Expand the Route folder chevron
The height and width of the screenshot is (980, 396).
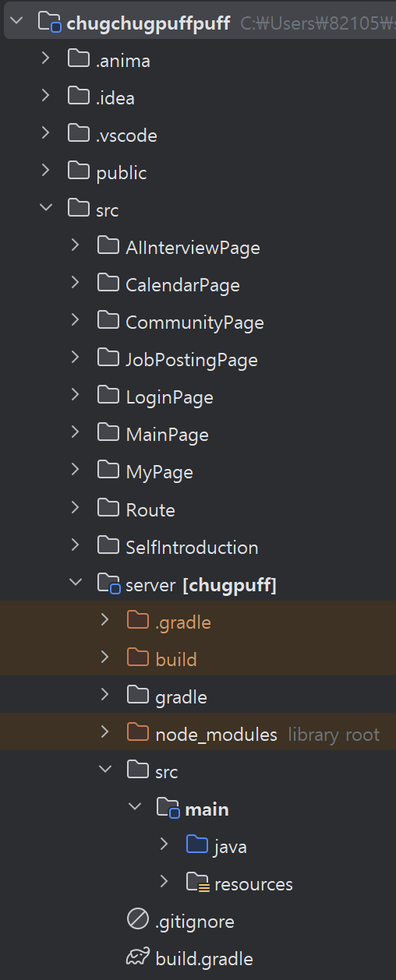(x=76, y=508)
